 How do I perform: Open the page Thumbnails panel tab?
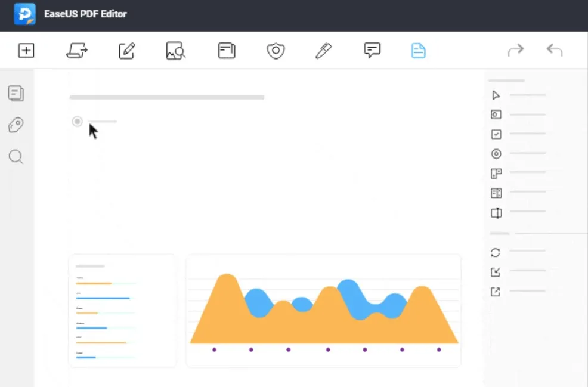(x=16, y=94)
